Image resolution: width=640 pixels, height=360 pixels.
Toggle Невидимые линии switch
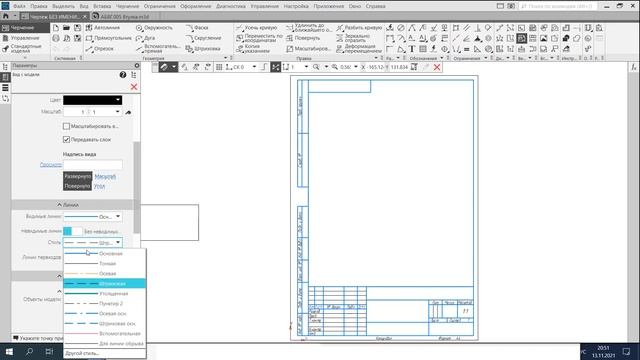point(73,231)
